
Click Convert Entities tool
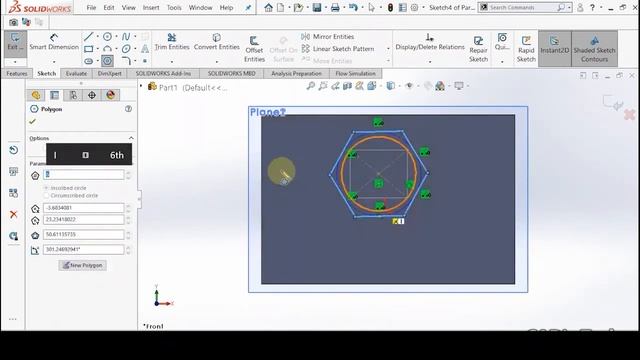click(x=217, y=42)
